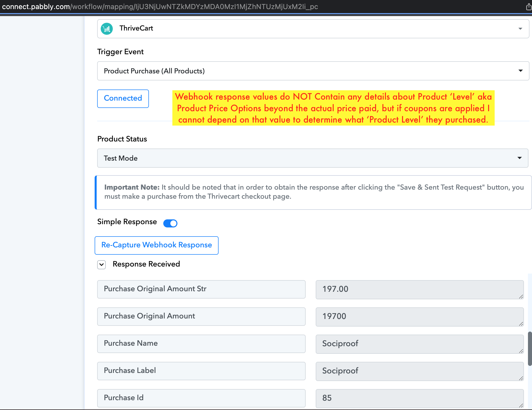The width and height of the screenshot is (532, 410).
Task: Click Purchase Original Amount Str label field
Action: click(x=201, y=289)
